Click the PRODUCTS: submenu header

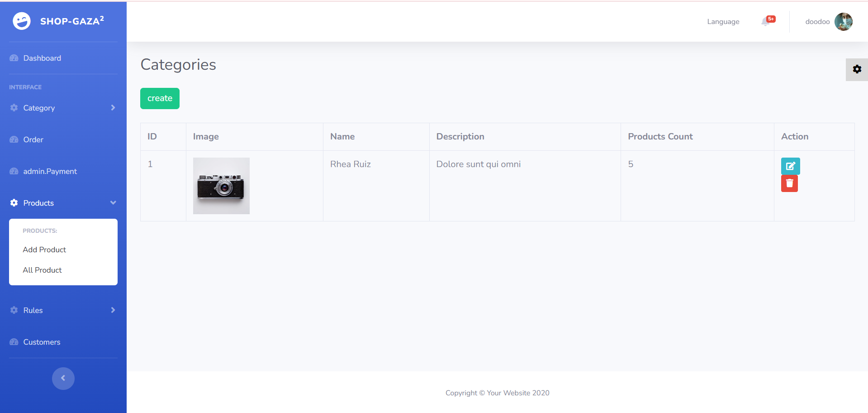click(40, 231)
